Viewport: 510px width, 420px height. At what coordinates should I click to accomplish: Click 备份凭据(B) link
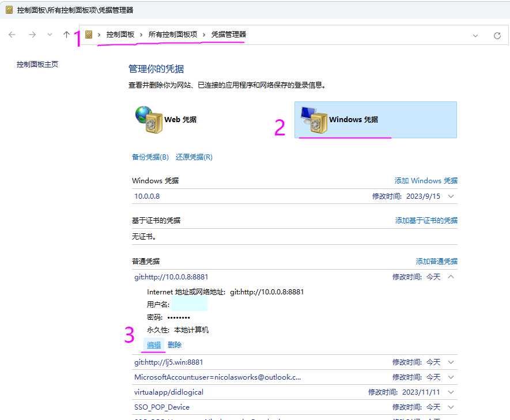point(150,157)
